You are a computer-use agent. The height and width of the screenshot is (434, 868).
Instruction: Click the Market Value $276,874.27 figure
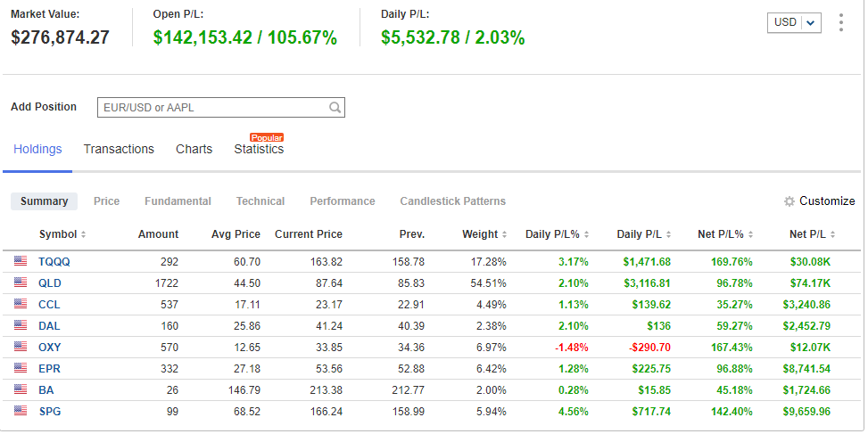click(x=61, y=37)
